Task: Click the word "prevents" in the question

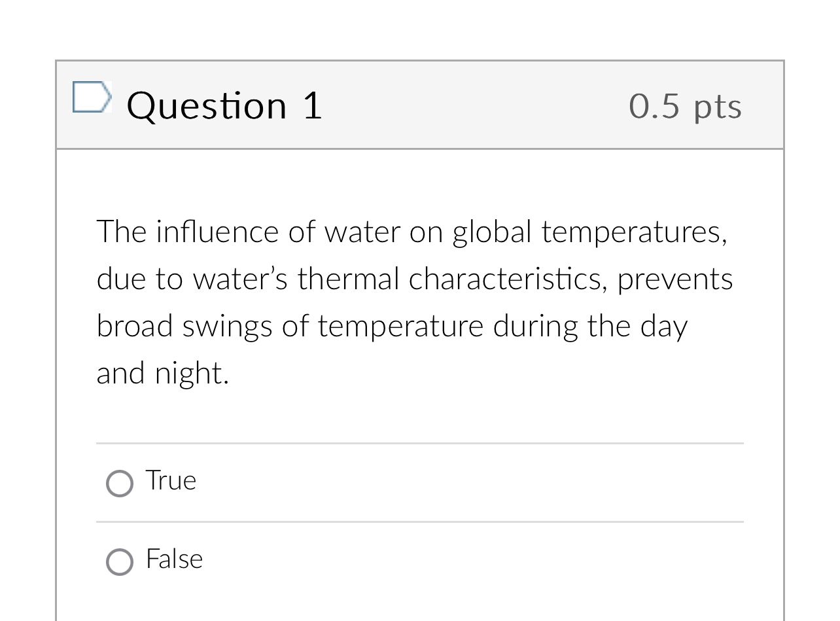Action: click(x=674, y=279)
